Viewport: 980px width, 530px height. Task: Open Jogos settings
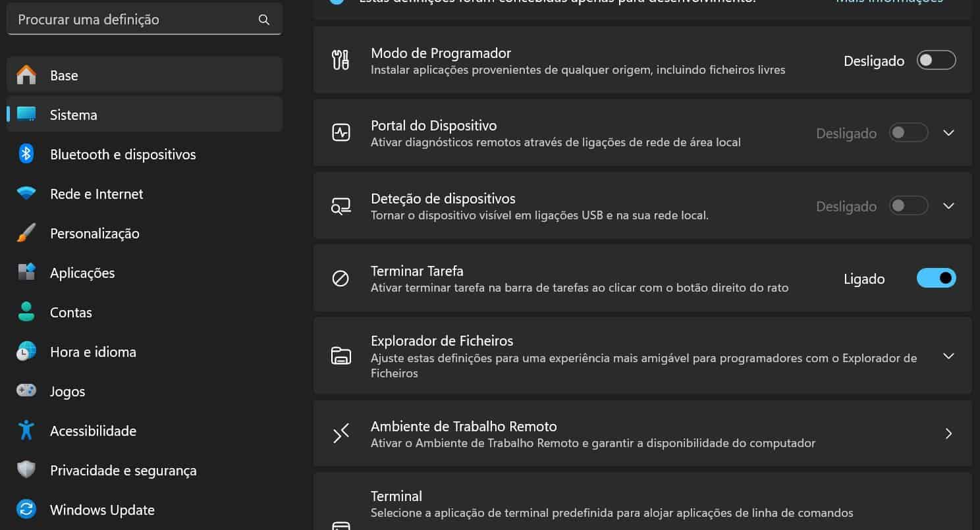(144, 391)
